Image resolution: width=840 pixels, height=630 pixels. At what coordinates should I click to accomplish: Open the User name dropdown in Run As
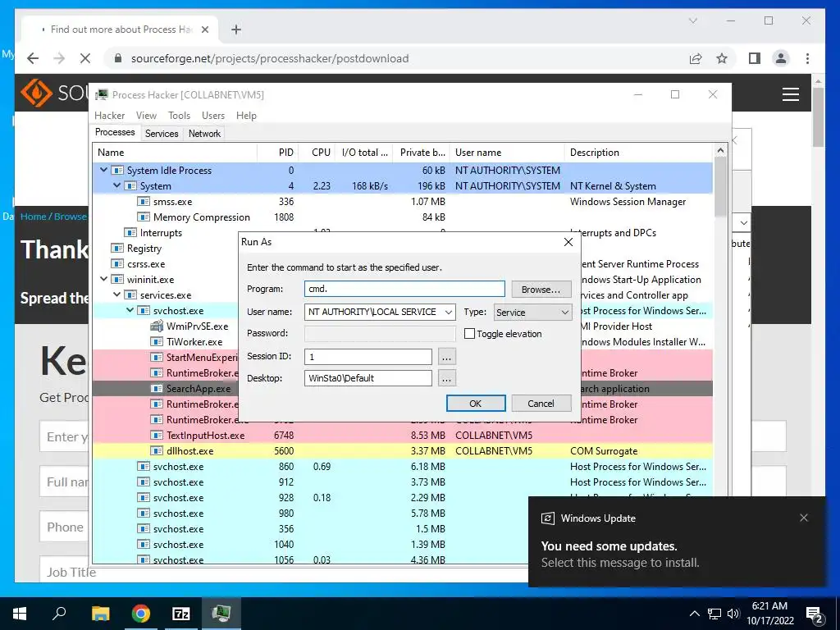tap(449, 312)
